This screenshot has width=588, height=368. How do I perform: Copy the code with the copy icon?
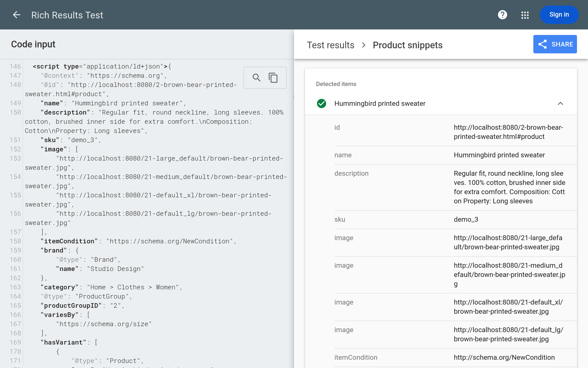coord(273,78)
